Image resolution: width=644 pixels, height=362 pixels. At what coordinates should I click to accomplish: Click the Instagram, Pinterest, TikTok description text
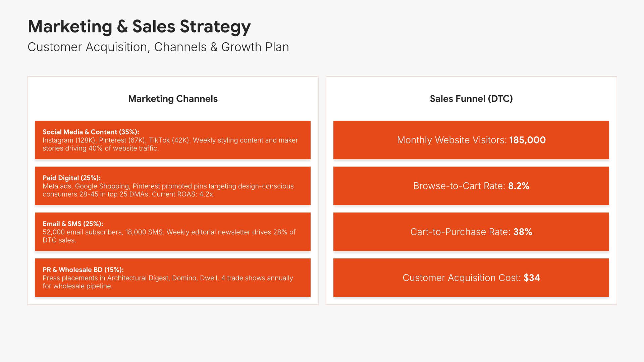click(x=170, y=144)
